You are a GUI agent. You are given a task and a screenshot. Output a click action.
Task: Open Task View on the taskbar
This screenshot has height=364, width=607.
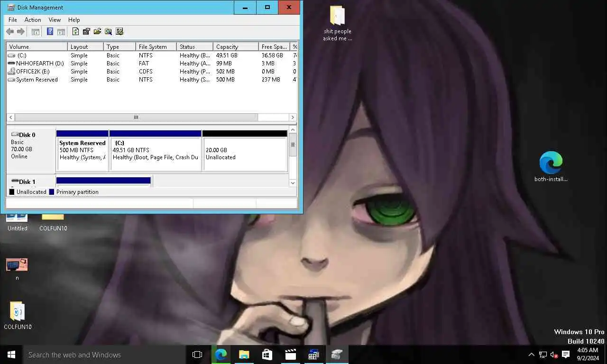[x=197, y=355]
